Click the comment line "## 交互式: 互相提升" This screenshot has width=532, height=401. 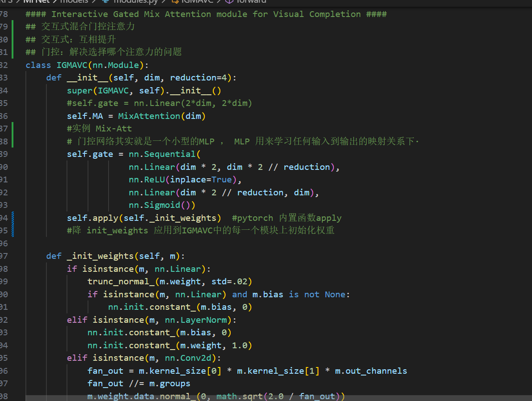click(x=71, y=40)
